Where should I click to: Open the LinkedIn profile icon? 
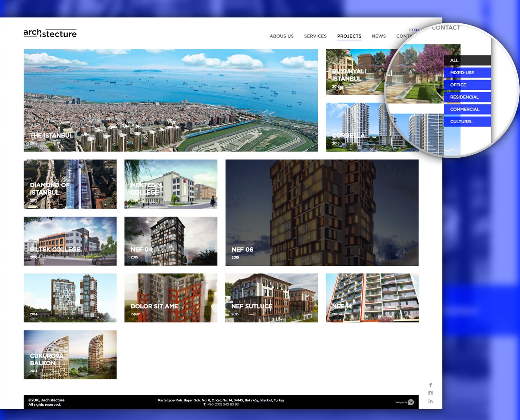pos(430,401)
